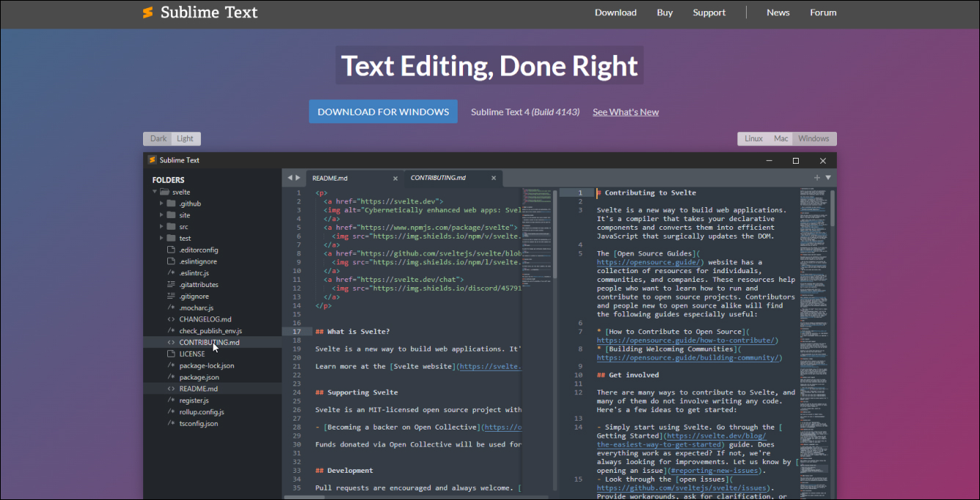This screenshot has height=500, width=980.
Task: Click the open folder icon beside svelte
Action: click(x=164, y=192)
